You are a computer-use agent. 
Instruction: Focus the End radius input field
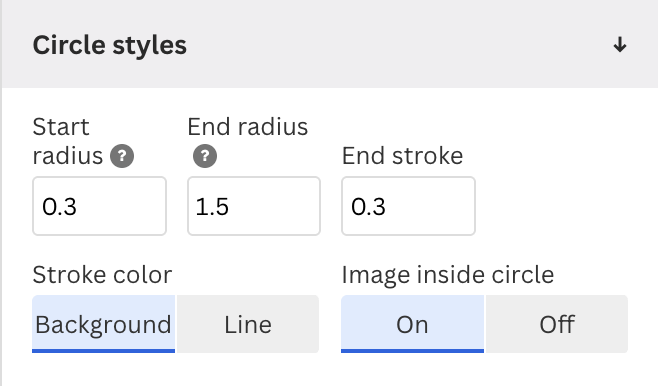click(x=254, y=206)
